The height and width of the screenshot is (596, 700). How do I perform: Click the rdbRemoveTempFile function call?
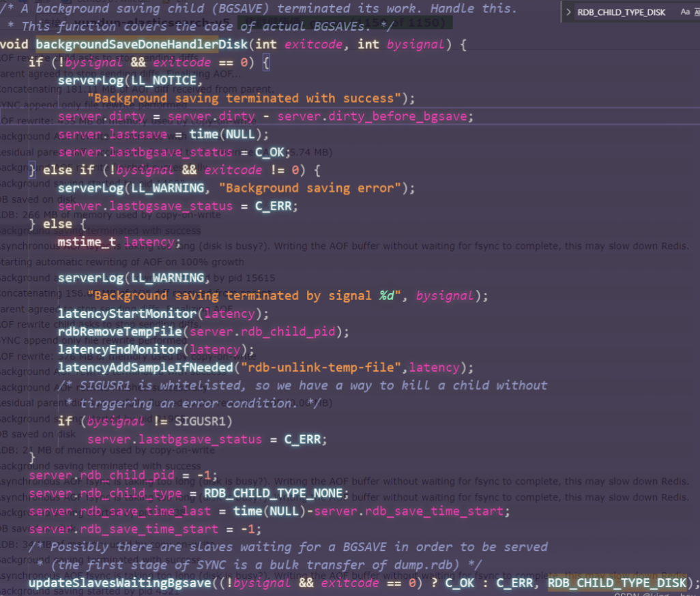coord(121,332)
